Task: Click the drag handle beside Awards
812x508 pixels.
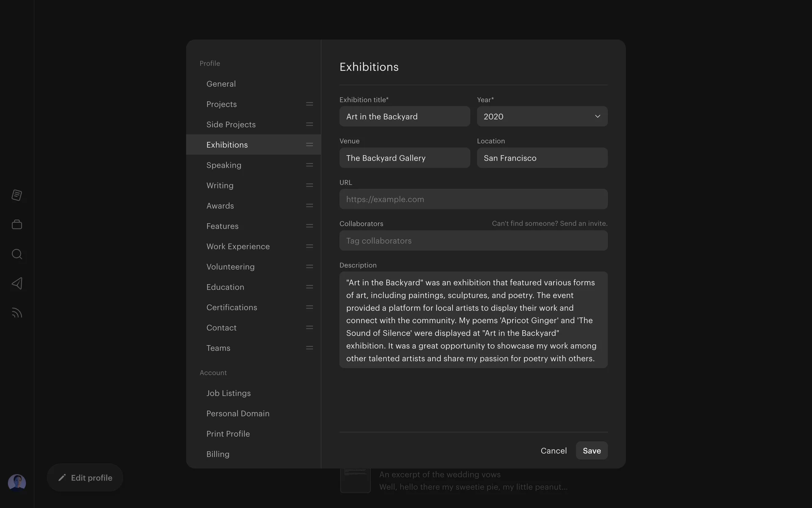Action: tap(309, 206)
